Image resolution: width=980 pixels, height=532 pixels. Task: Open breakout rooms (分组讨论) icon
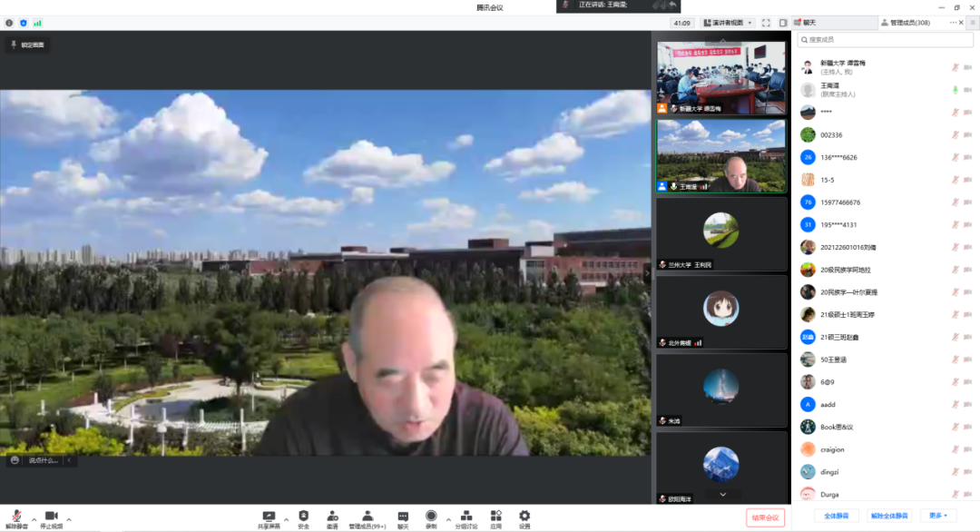click(x=465, y=515)
